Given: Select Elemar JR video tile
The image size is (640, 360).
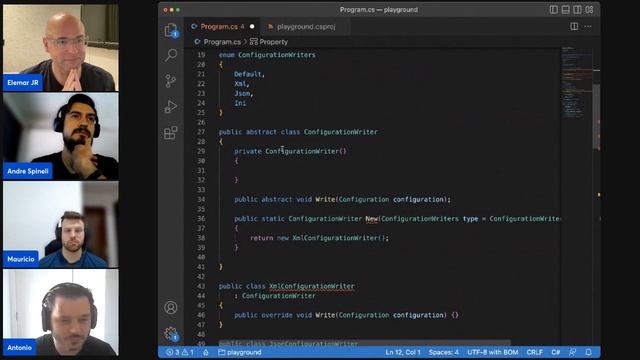Looking at the screenshot, I should (x=61, y=47).
